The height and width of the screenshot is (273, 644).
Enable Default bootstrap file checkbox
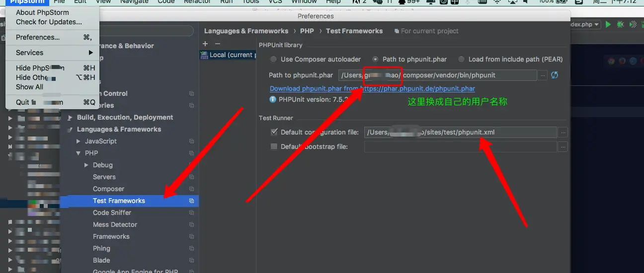point(274,146)
